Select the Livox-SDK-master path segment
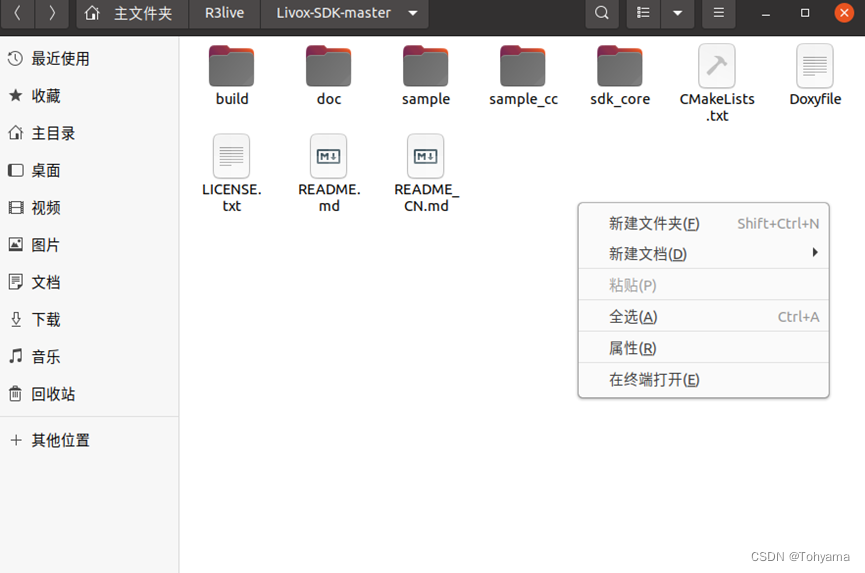This screenshot has width=865, height=573. (x=334, y=13)
